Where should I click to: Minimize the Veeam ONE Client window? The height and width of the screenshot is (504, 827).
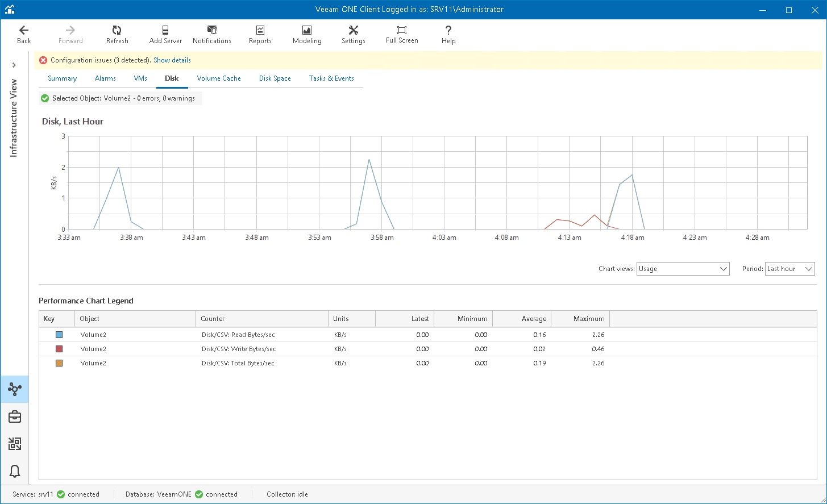click(x=763, y=10)
